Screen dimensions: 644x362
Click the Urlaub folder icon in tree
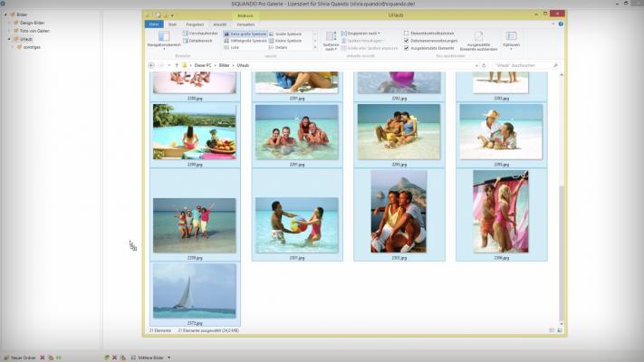click(19, 39)
